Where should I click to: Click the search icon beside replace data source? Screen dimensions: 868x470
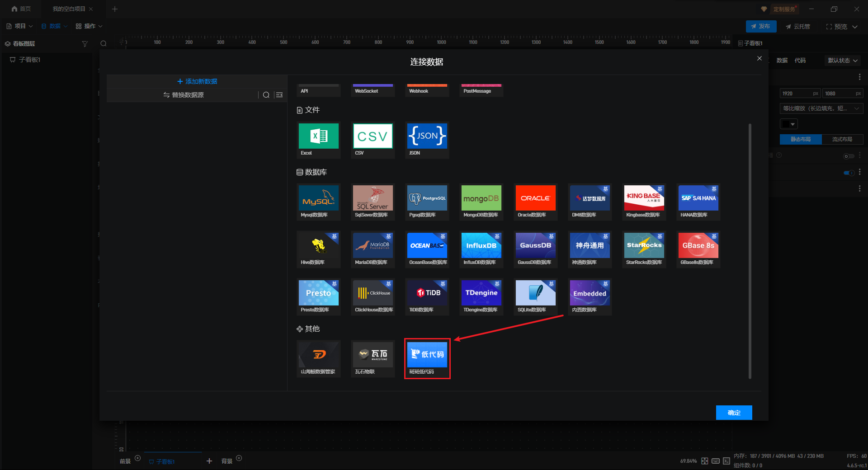click(x=266, y=95)
